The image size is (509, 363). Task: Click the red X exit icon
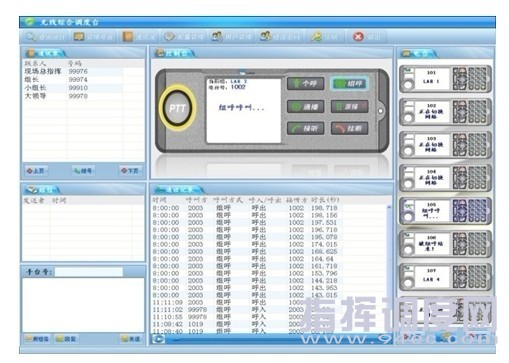[x=358, y=37]
